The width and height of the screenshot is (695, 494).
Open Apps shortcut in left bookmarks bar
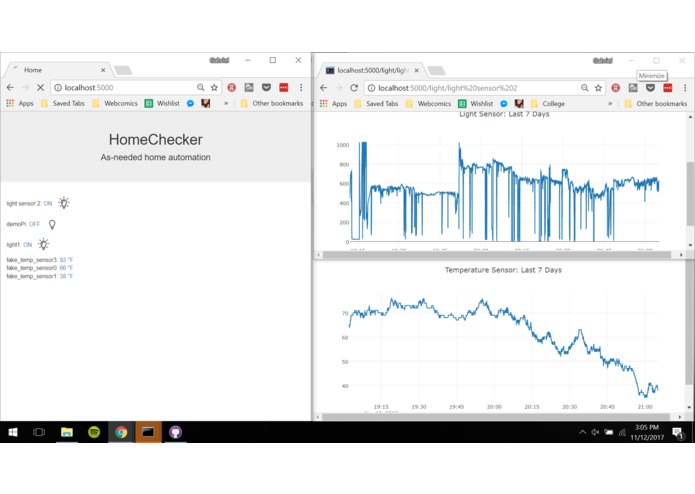pos(20,103)
